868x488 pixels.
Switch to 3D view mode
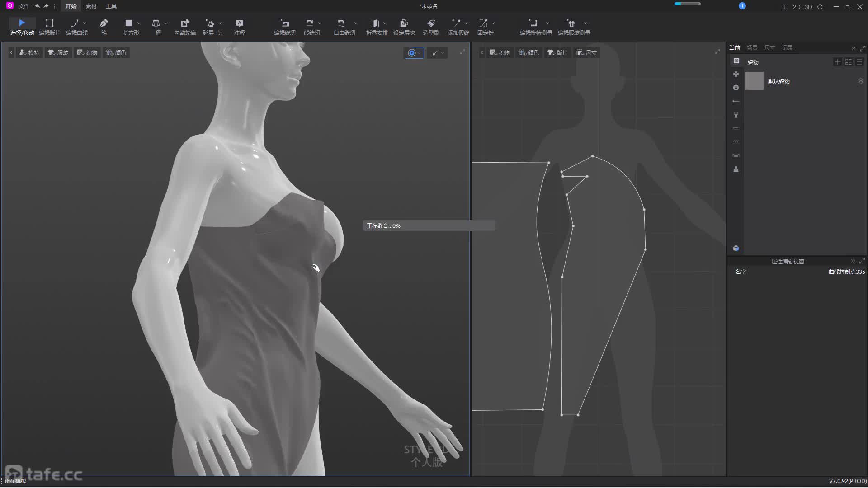808,7
